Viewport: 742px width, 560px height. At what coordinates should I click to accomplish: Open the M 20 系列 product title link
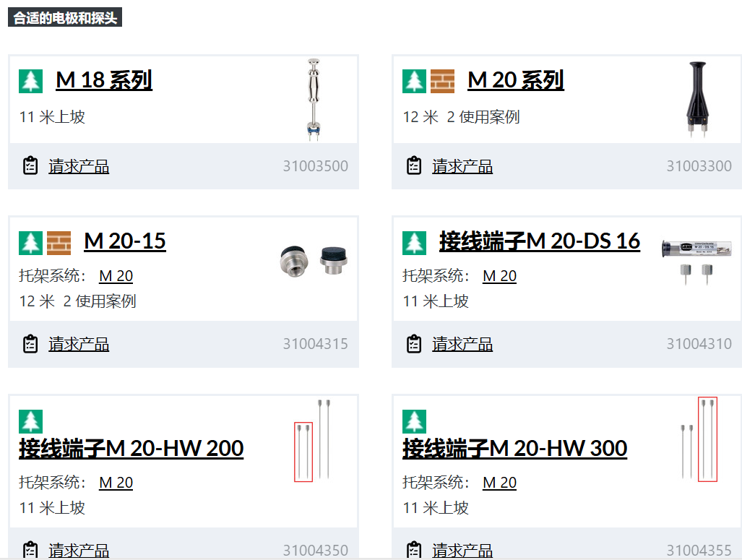point(516,80)
